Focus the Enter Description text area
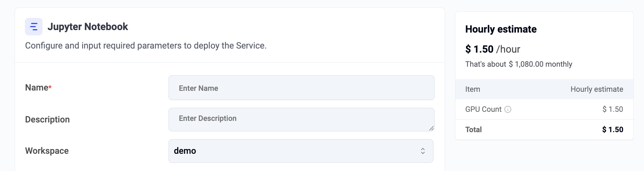Image resolution: width=644 pixels, height=171 pixels. pyautogui.click(x=301, y=119)
